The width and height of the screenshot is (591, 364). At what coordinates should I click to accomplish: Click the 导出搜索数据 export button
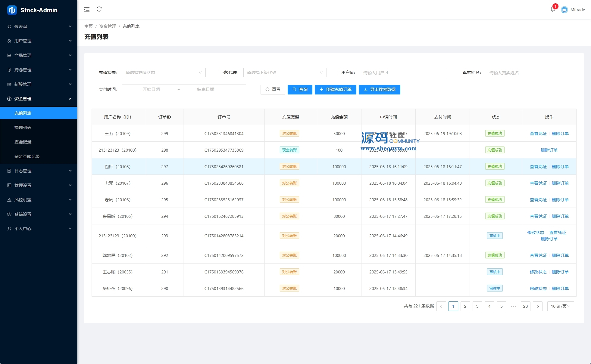pyautogui.click(x=379, y=89)
